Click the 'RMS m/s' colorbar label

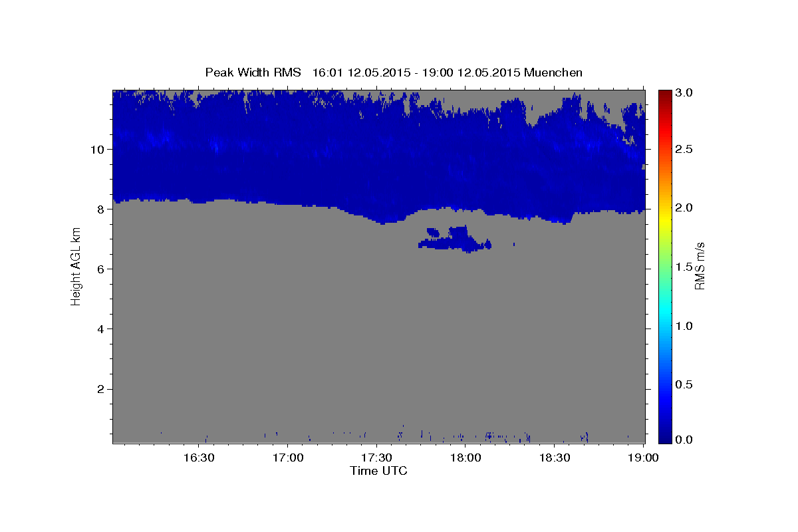700,266
